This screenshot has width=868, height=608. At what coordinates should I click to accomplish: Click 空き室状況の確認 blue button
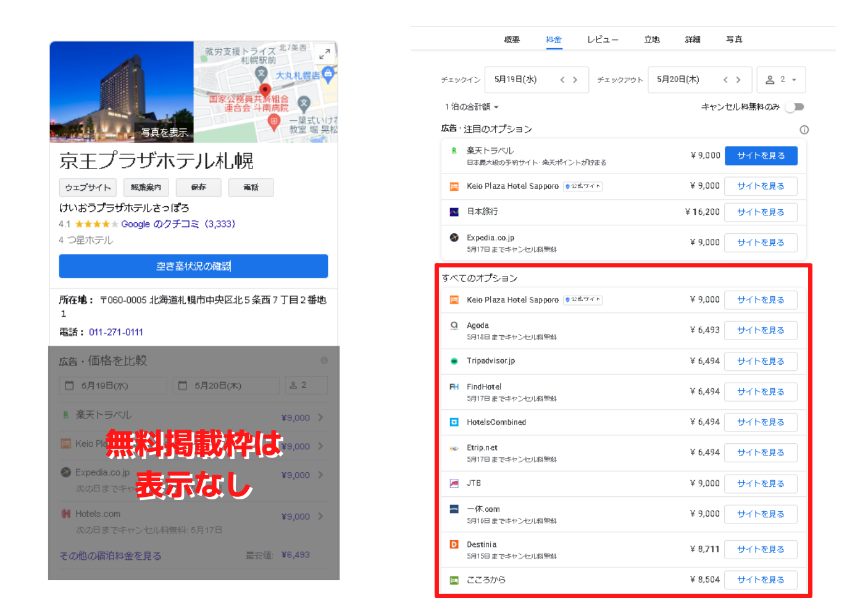pos(193,266)
